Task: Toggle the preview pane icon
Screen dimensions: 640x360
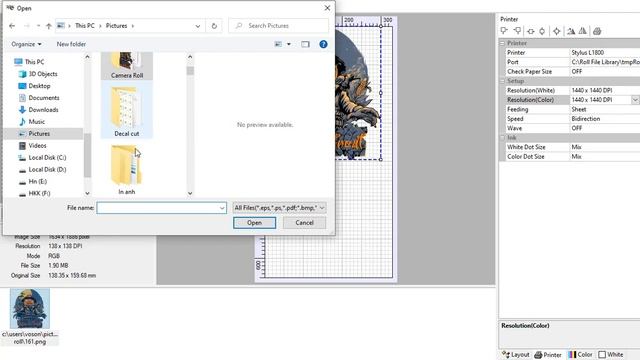Action: pyautogui.click(x=305, y=44)
